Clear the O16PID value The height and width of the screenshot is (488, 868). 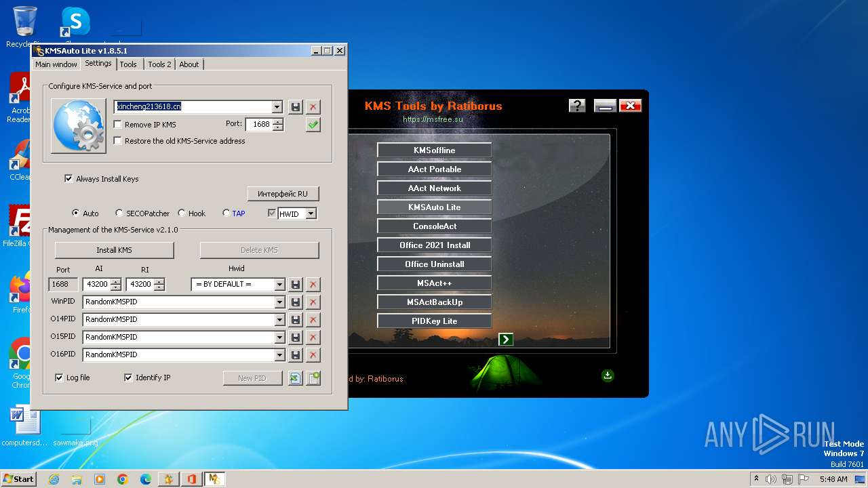(x=313, y=355)
